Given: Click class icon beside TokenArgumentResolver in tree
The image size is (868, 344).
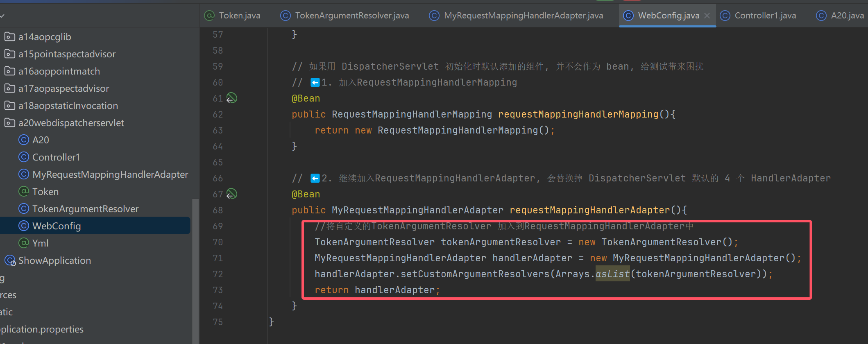Looking at the screenshot, I should [x=24, y=209].
